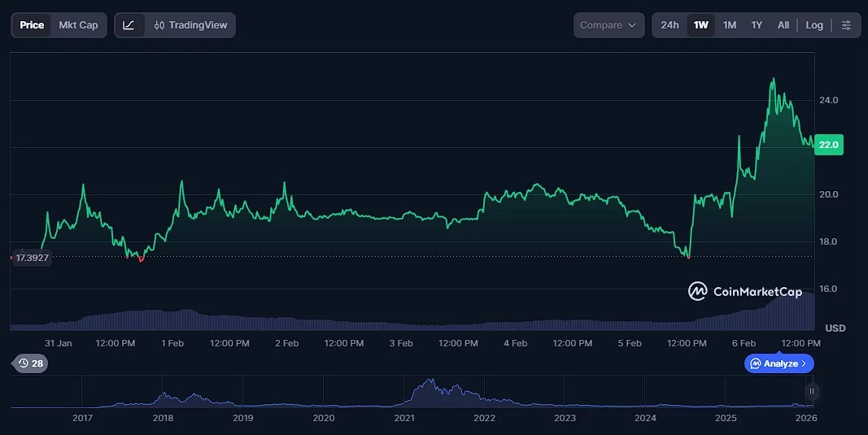Select the 1W time range
The width and height of the screenshot is (868, 435).
point(700,25)
